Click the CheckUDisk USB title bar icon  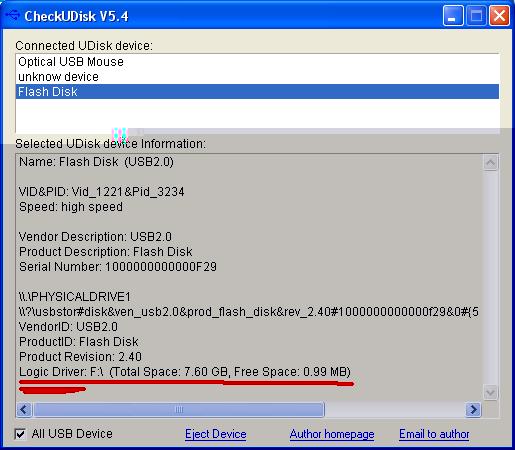(x=13, y=15)
